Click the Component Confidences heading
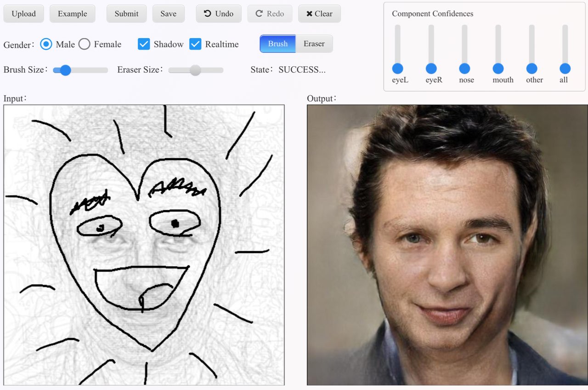 click(432, 14)
